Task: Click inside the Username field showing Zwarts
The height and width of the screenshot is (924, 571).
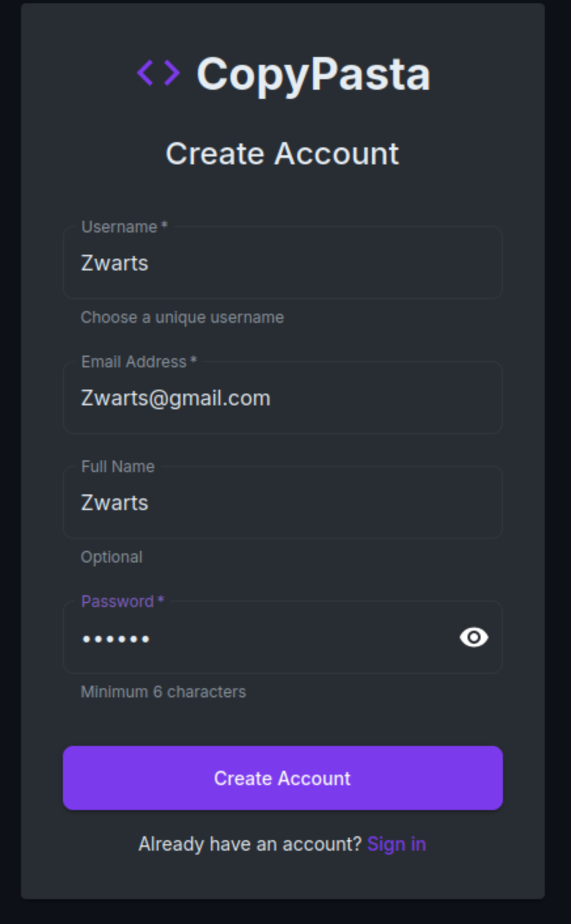Action: (282, 262)
